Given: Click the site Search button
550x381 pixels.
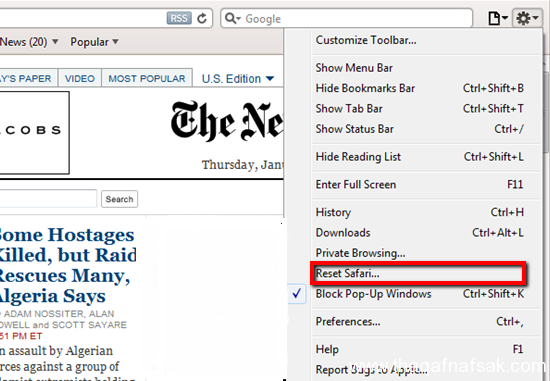Looking at the screenshot, I should (119, 199).
